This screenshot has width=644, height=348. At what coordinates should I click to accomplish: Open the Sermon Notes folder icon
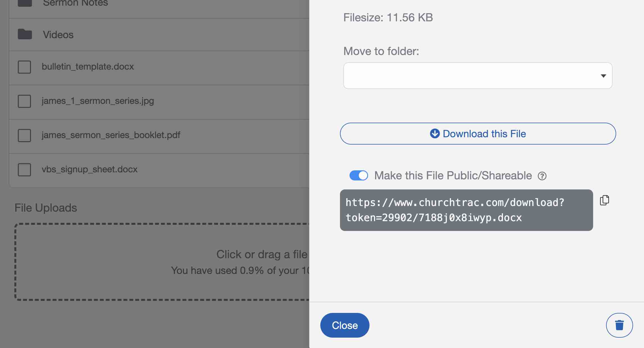click(x=25, y=3)
